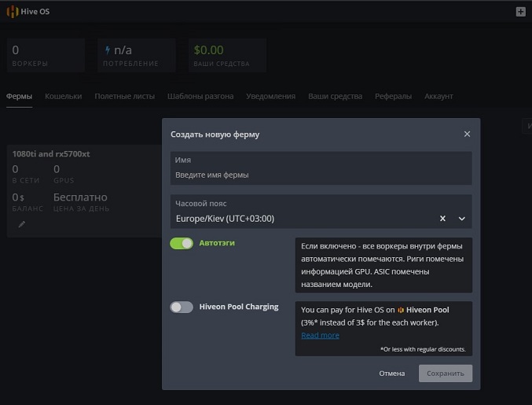The image size is (532, 405).
Task: Open the Уведомления tab
Action: click(270, 97)
